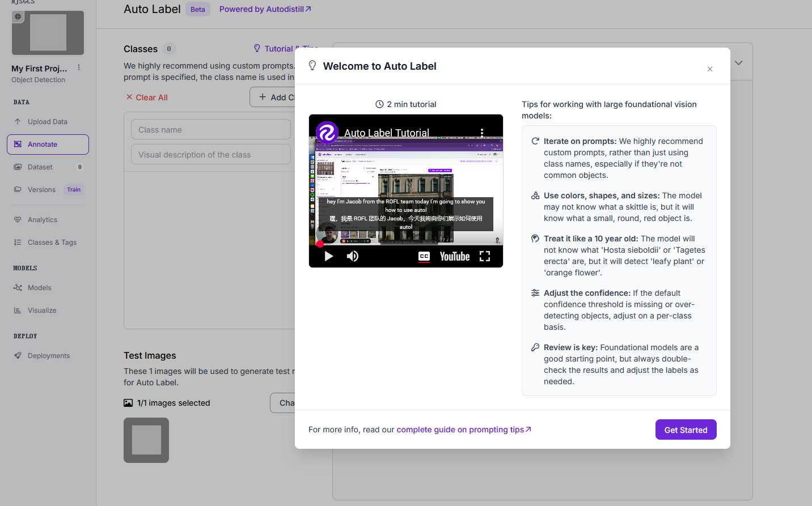
Task: Click the test image thumbnail
Action: [146, 440]
